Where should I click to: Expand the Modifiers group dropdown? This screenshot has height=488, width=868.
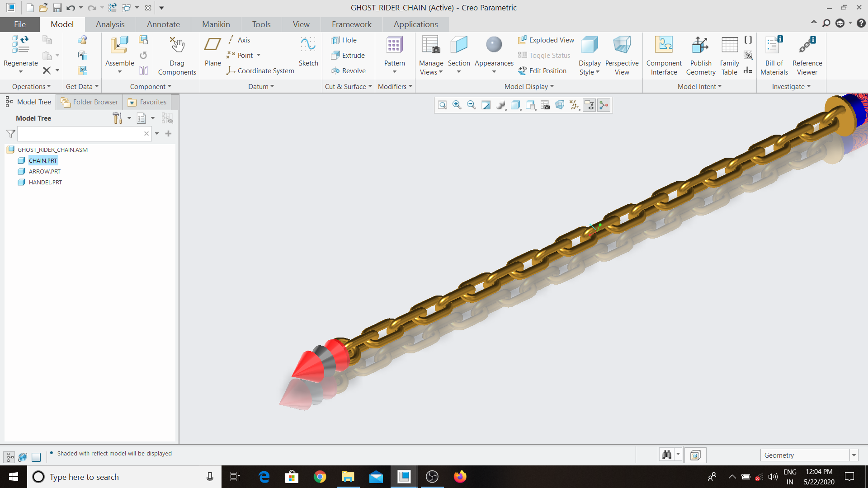coord(395,86)
